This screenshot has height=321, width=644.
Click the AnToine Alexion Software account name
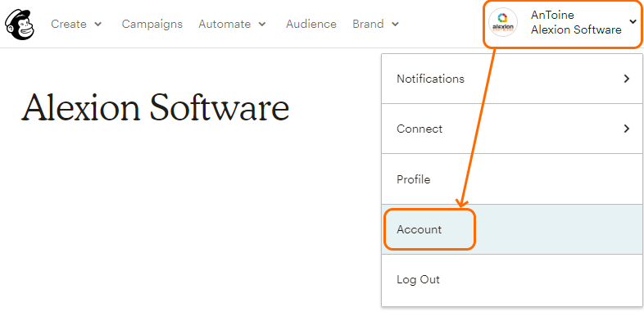pos(576,23)
